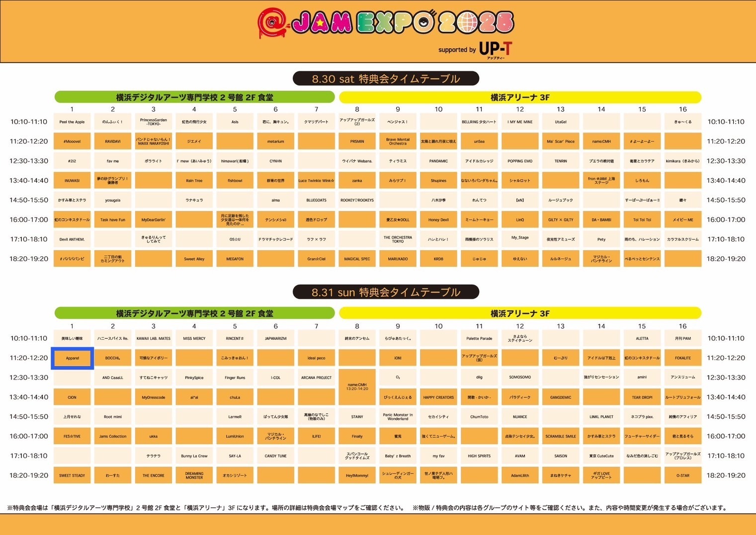Select the 8.31 sun timetable heading

coord(386,292)
